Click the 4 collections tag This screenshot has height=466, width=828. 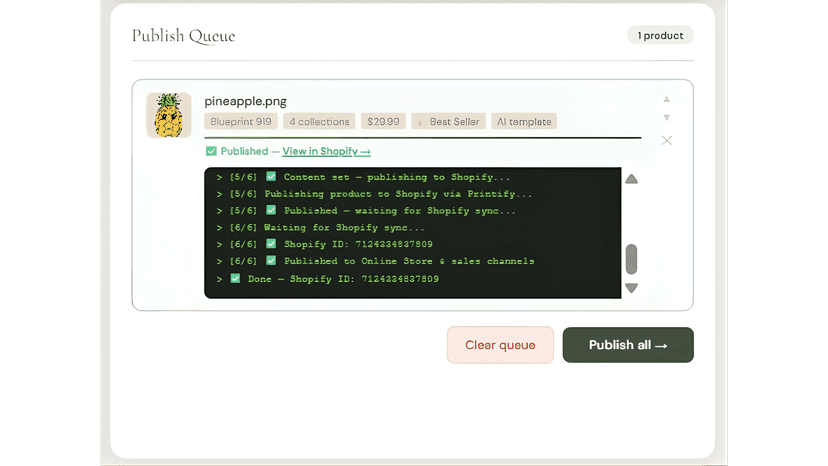319,122
